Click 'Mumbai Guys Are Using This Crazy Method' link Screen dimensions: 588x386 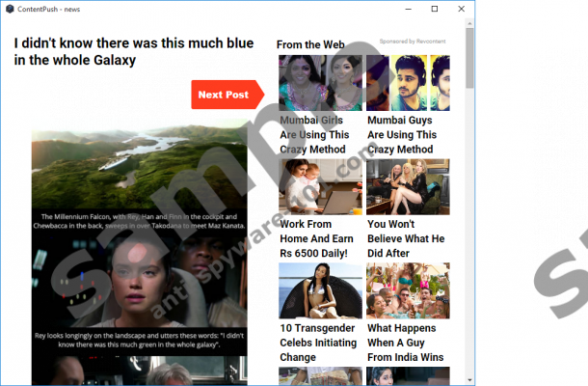[402, 135]
